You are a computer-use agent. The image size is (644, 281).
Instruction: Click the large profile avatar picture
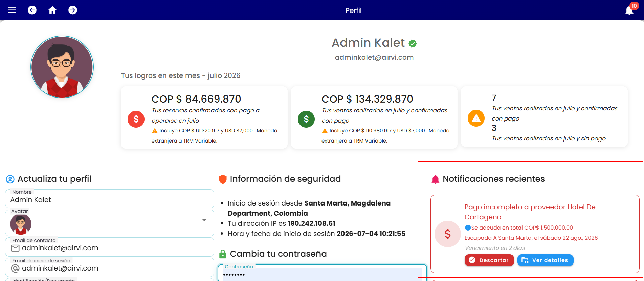click(x=62, y=67)
